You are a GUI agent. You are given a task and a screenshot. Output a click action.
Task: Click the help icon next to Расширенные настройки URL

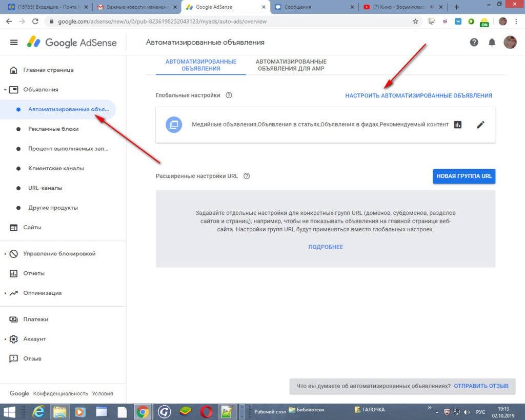pos(247,176)
